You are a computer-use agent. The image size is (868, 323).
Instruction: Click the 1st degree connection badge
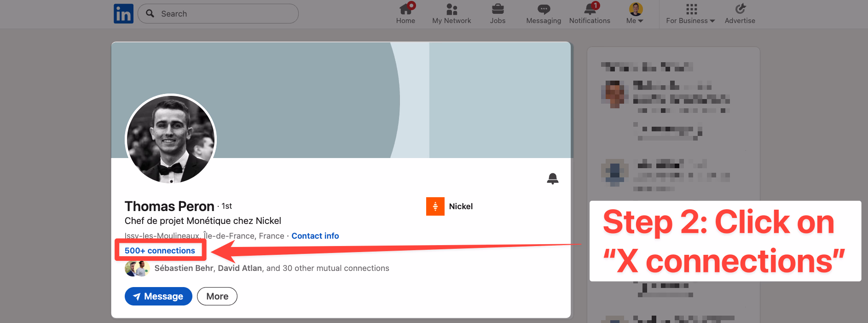click(x=226, y=206)
